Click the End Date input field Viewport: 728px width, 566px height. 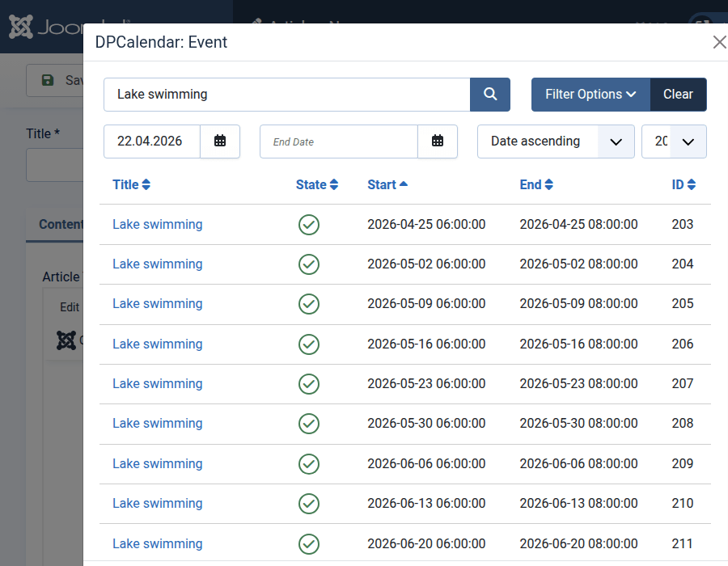click(338, 141)
